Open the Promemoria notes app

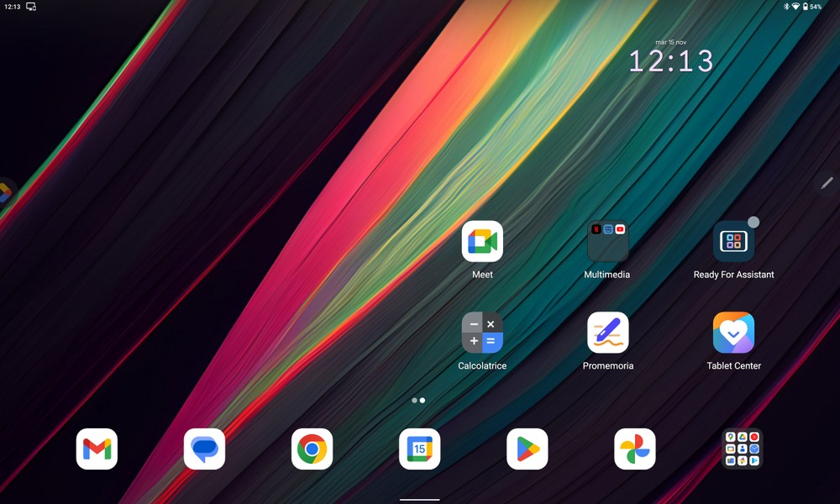[x=607, y=332]
